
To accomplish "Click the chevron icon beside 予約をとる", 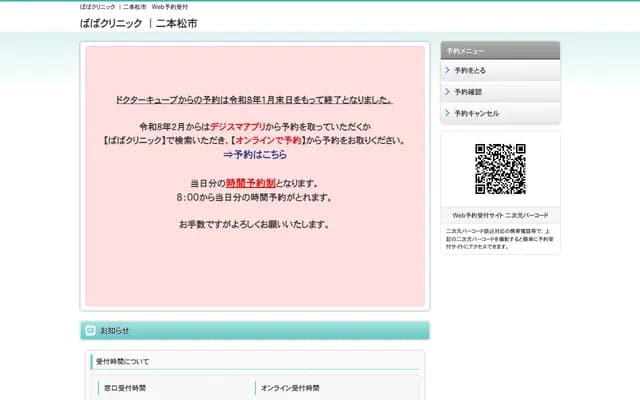I will click(447, 71).
